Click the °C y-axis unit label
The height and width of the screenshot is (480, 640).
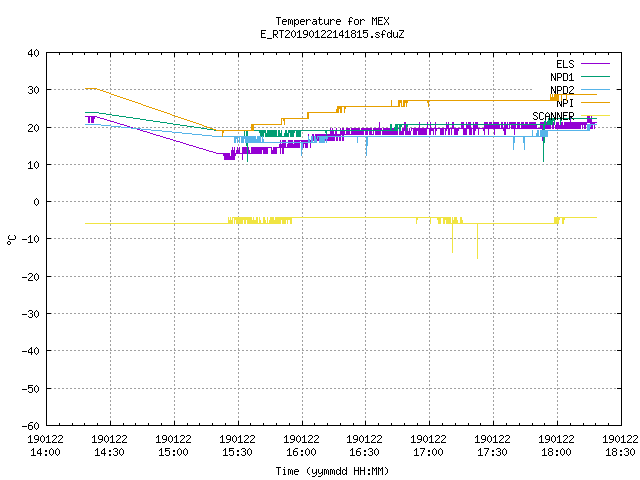point(11,240)
